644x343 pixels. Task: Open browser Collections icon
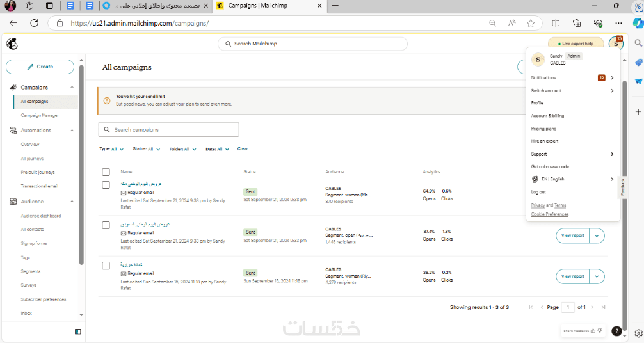pos(577,24)
